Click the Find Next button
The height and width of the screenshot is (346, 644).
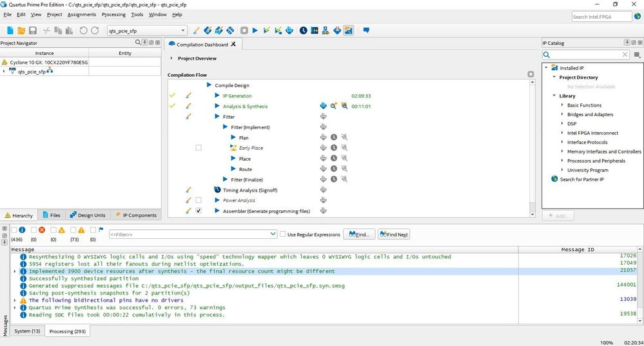click(x=395, y=234)
